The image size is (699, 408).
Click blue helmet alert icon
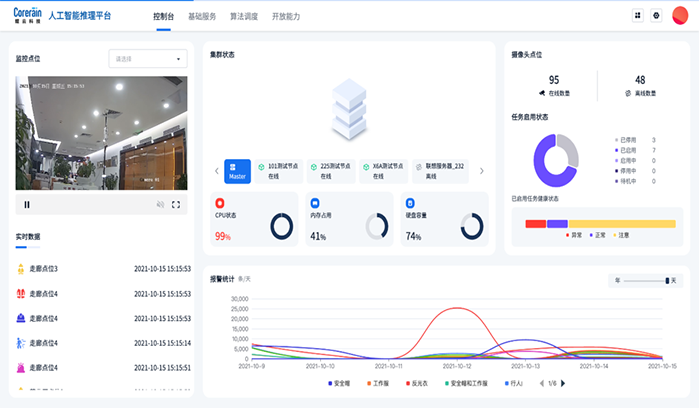coord(21,318)
